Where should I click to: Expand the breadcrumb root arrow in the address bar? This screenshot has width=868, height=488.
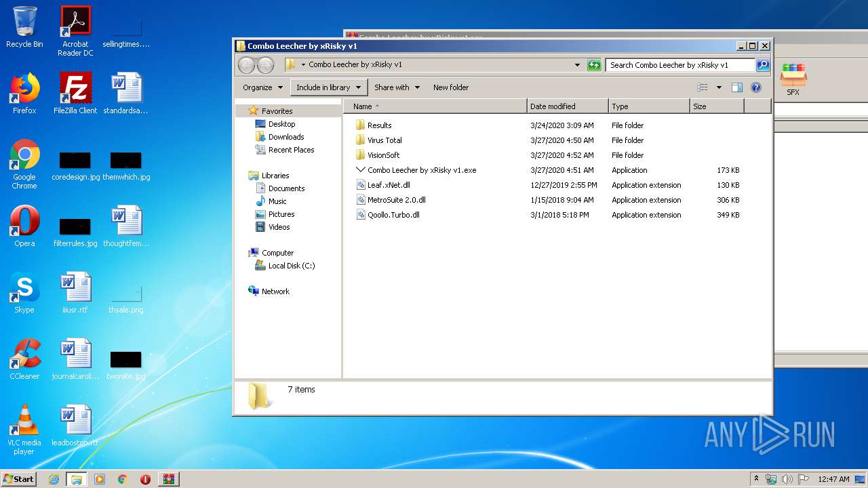[x=303, y=65]
